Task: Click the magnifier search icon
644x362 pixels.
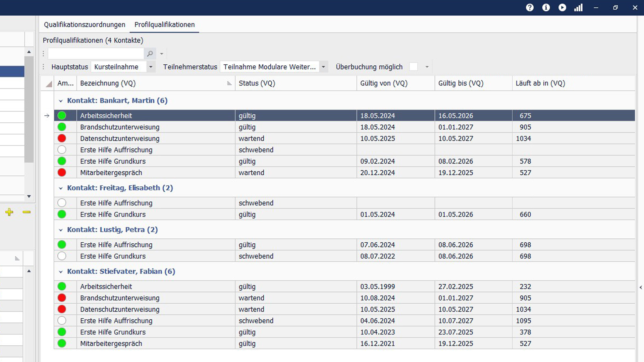Action: pos(150,54)
